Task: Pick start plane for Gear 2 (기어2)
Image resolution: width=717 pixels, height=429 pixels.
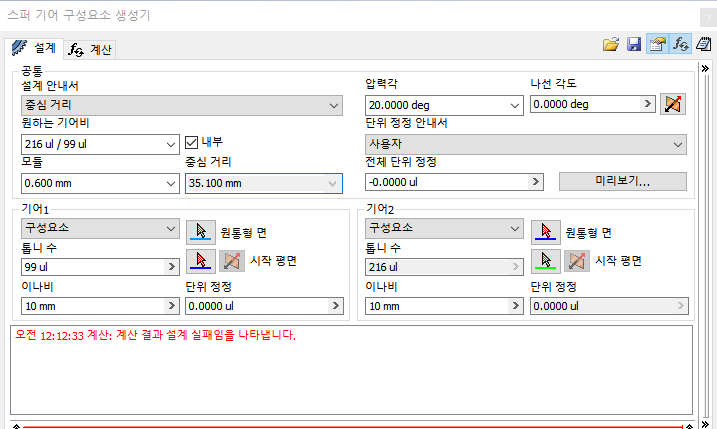Action: [x=545, y=261]
